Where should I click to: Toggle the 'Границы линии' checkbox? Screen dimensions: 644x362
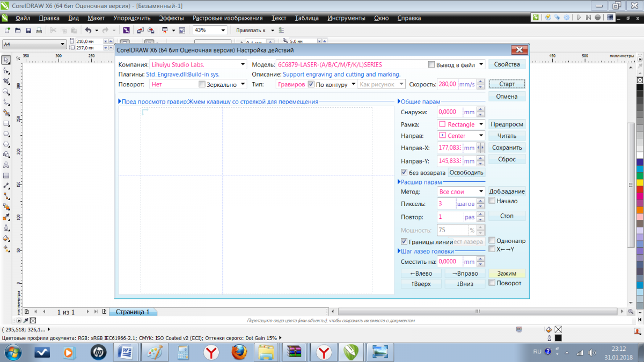tap(405, 242)
